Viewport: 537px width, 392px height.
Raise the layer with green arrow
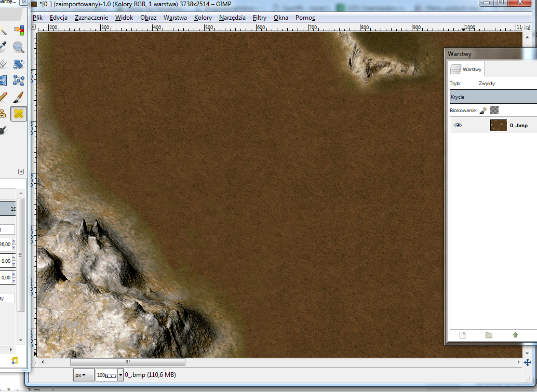tap(515, 335)
